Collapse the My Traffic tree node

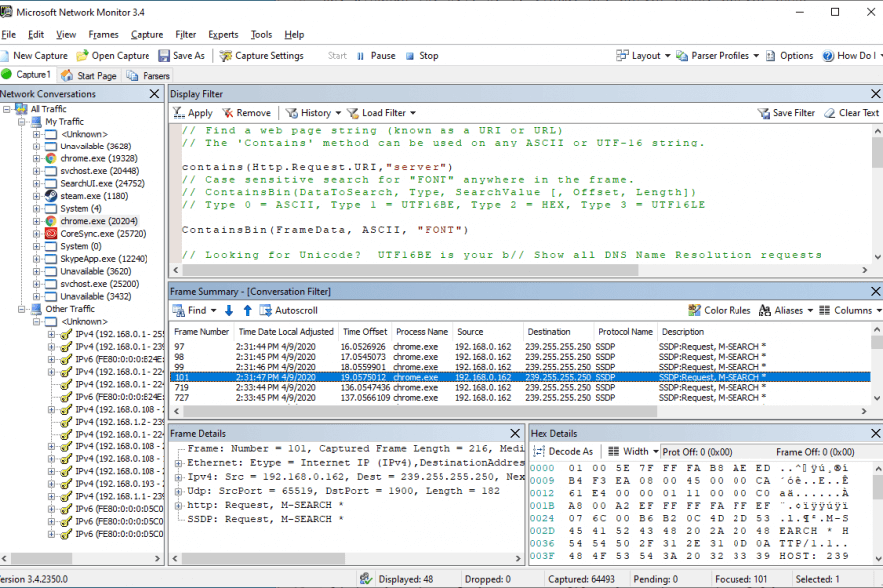click(21, 122)
